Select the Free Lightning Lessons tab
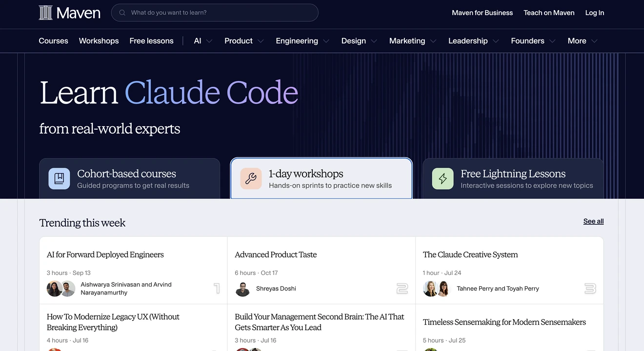Viewport: 644px width, 351px height. (513, 178)
